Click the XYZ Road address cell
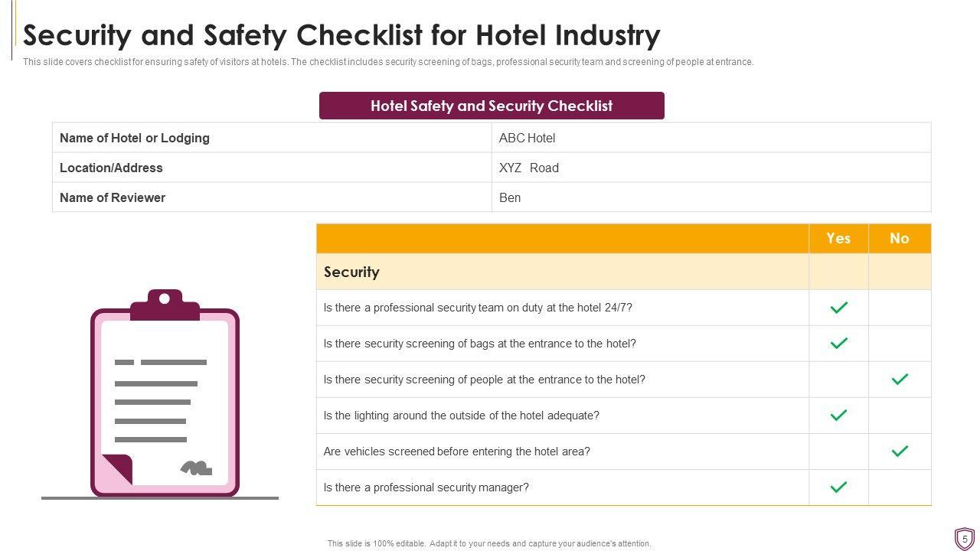Image resolution: width=980 pixels, height=551 pixels. 710,168
